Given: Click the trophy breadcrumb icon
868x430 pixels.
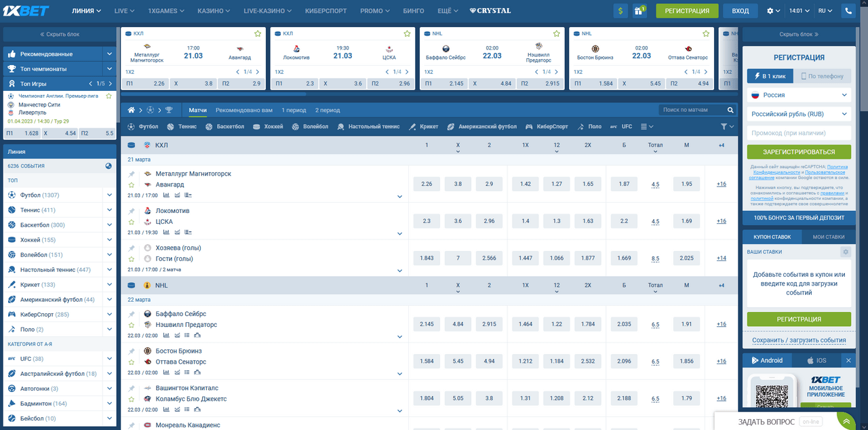Looking at the screenshot, I should (169, 110).
